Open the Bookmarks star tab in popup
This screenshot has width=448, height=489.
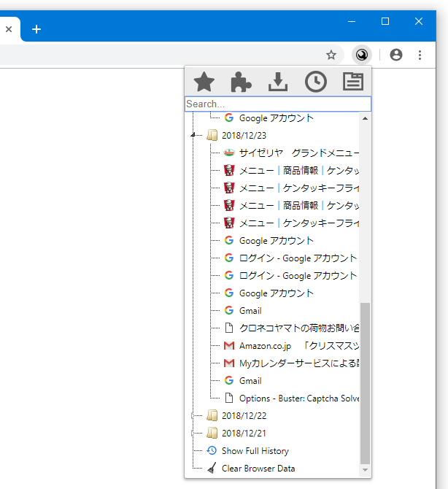[204, 82]
